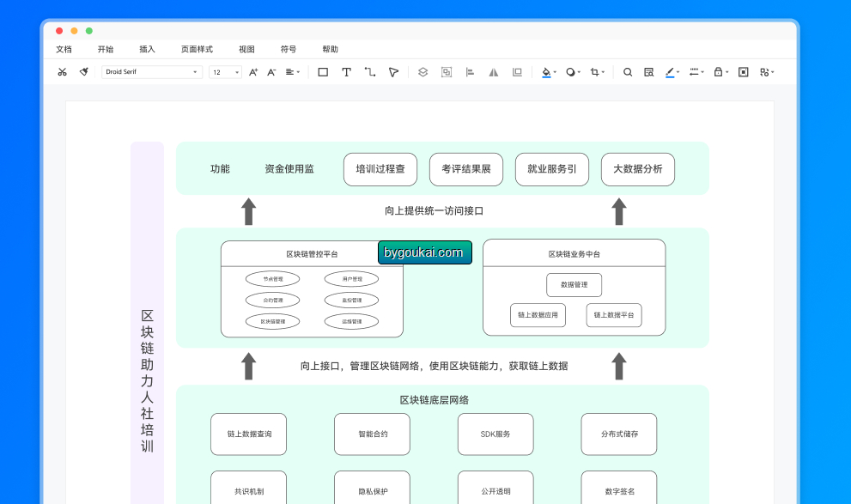Select the 智能合约 diagram block
Viewport: 851px width, 504px height.
(373, 434)
